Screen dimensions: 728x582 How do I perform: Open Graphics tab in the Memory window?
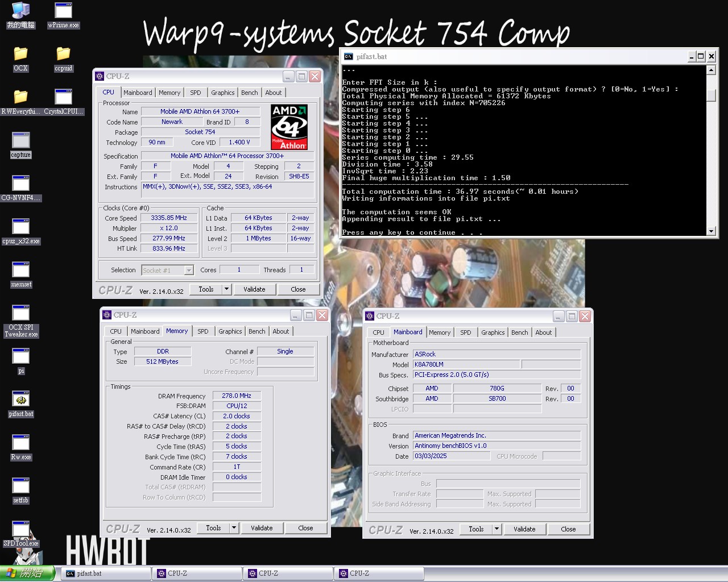(230, 331)
